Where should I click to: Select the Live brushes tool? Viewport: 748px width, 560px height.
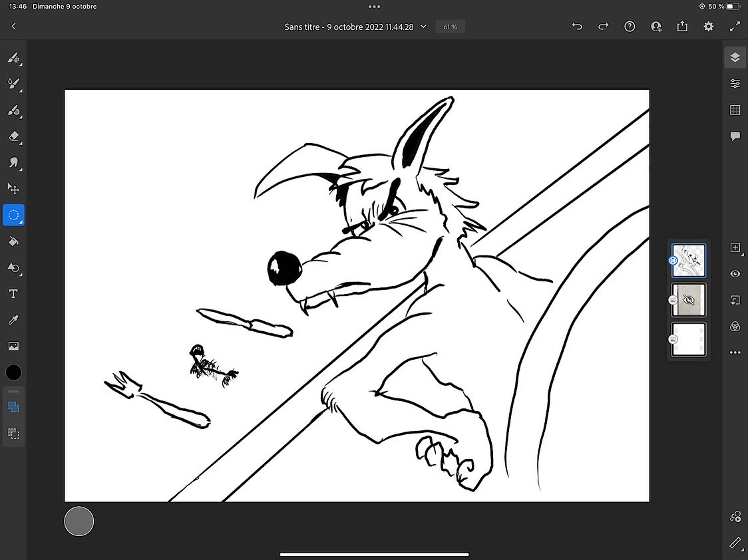pos(13,84)
